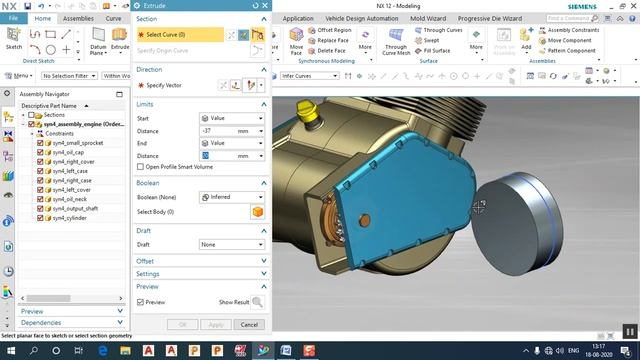Select the Move Face tool
This screenshot has width=640, height=360.
296,41
